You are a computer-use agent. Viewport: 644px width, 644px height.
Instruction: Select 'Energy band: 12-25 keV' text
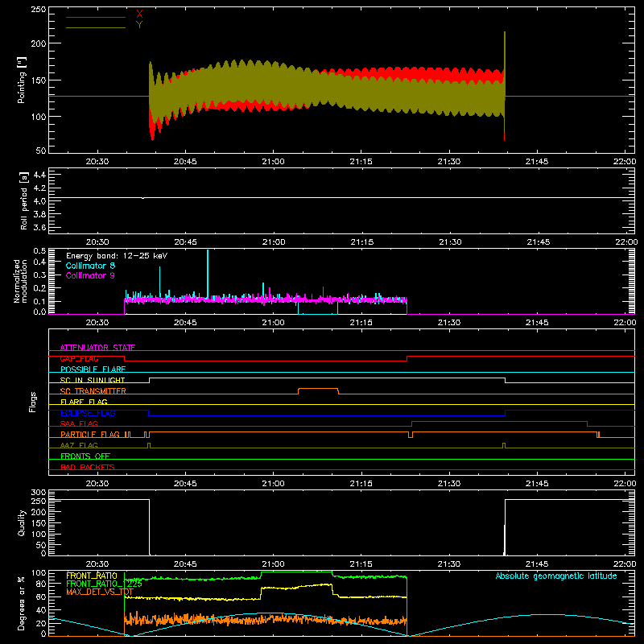point(117,256)
